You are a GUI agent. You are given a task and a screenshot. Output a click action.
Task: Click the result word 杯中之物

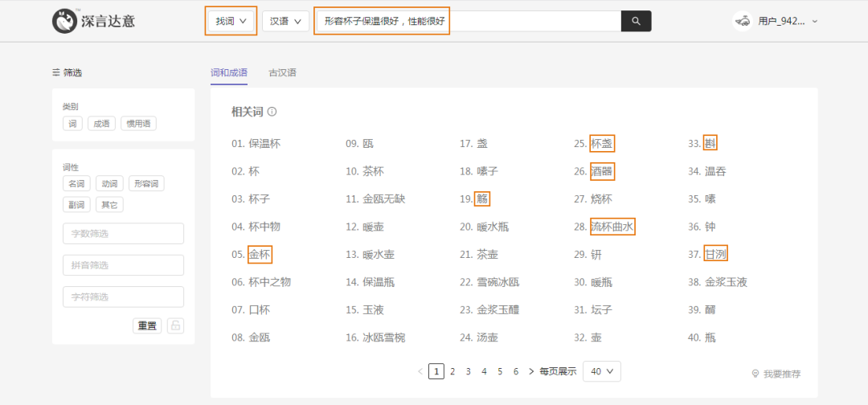coord(269,282)
